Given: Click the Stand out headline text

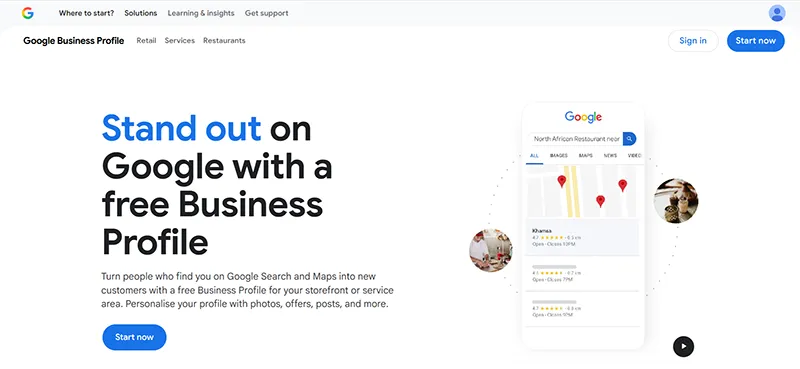Looking at the screenshot, I should pyautogui.click(x=182, y=128).
